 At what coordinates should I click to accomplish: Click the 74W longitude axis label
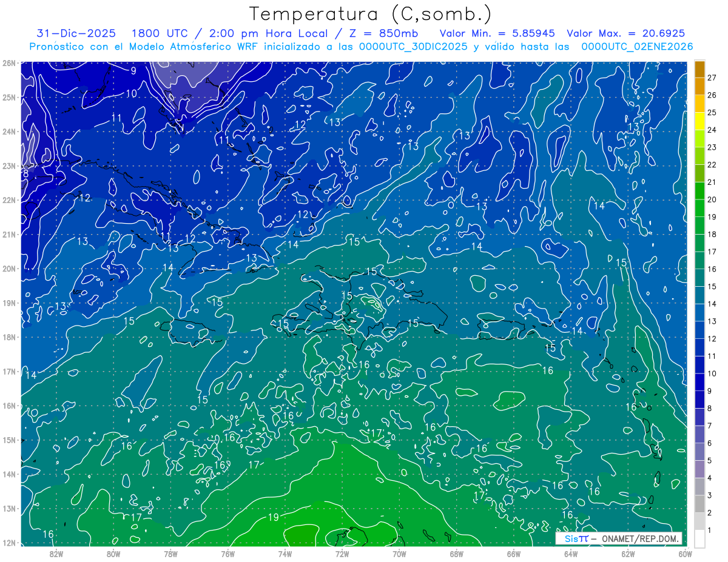coord(285,554)
